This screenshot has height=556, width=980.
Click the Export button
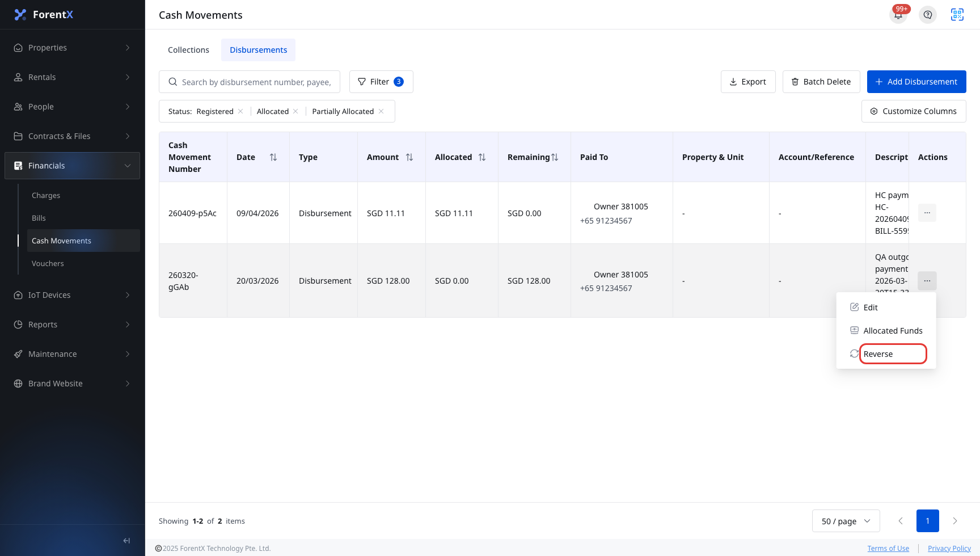[748, 82]
